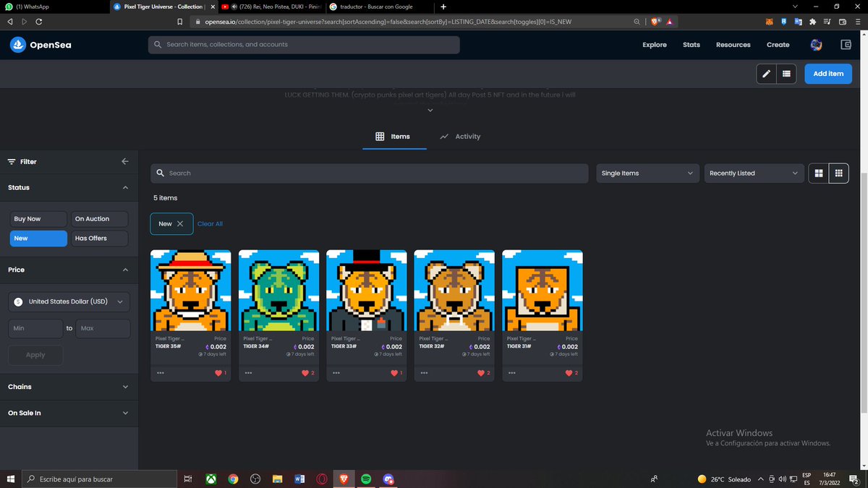Switch to large grid view
This screenshot has height=488, width=868.
pyautogui.click(x=819, y=173)
